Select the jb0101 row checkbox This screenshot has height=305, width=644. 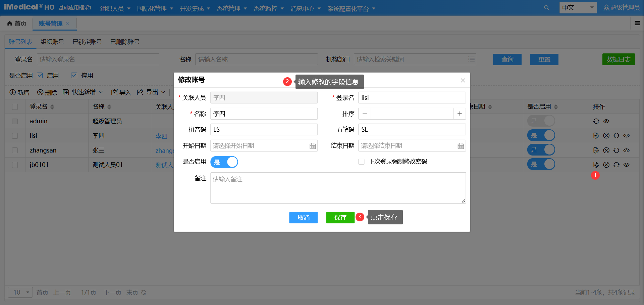15,165
